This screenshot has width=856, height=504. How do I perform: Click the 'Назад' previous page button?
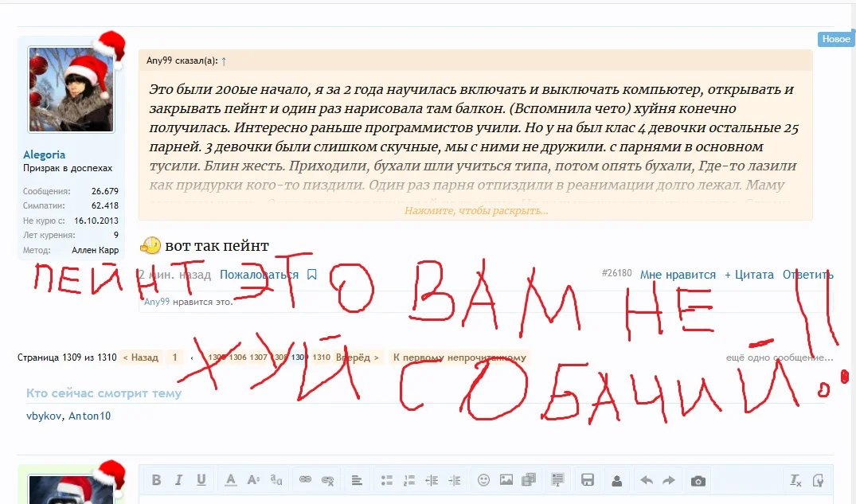click(140, 357)
